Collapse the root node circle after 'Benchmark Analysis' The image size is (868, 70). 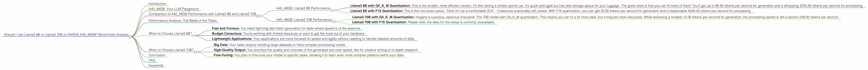(x=130, y=37)
